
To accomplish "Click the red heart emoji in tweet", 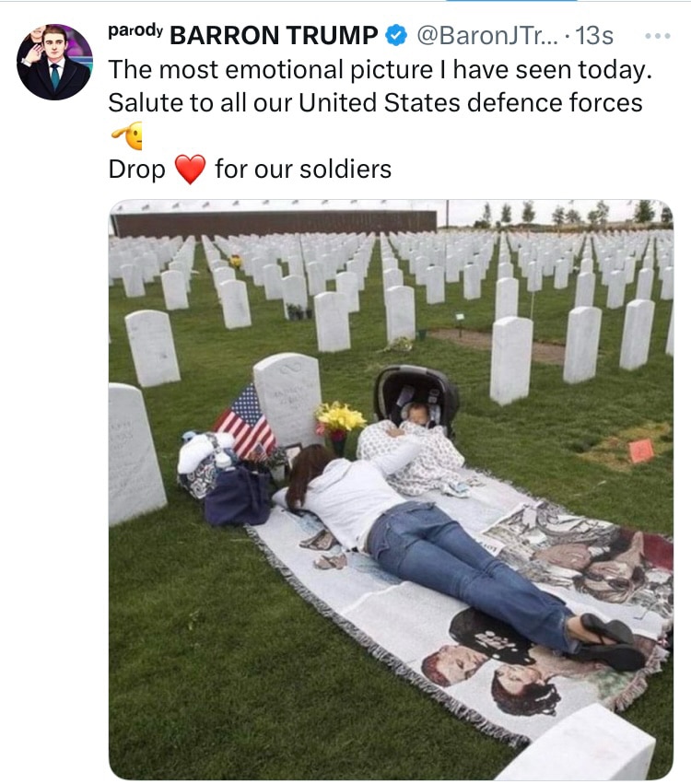I will (190, 169).
